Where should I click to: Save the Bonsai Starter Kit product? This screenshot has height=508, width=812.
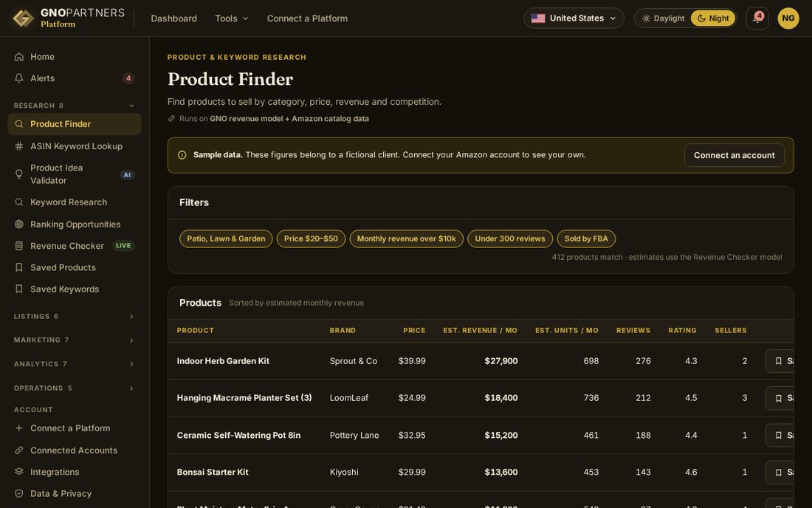(780, 473)
